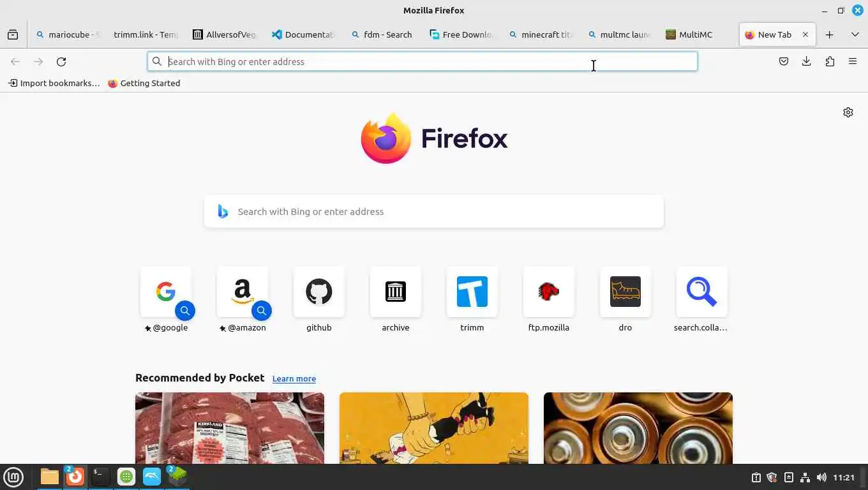Screen dimensions: 868x490
Task: Click Import bookmarks in bookmarks toolbar
Action: pyautogui.click(x=54, y=83)
